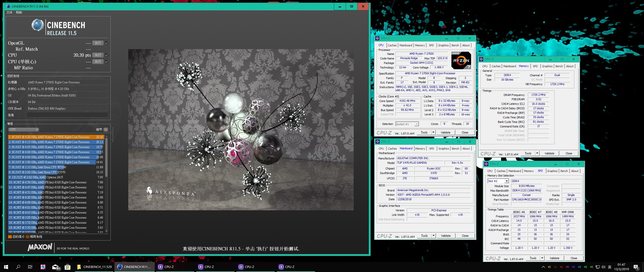644x272 pixels.
Task: Open Task View from the taskbar
Action: click(x=30, y=267)
